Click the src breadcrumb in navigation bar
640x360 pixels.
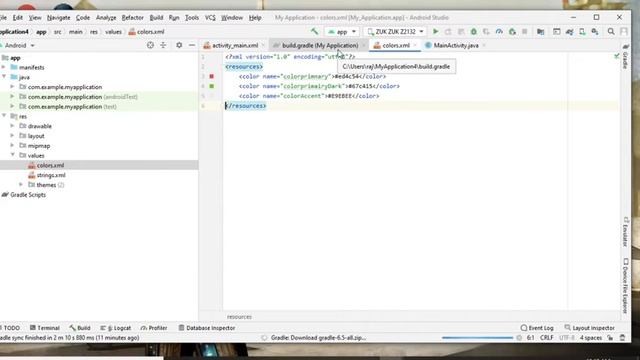coord(58,31)
